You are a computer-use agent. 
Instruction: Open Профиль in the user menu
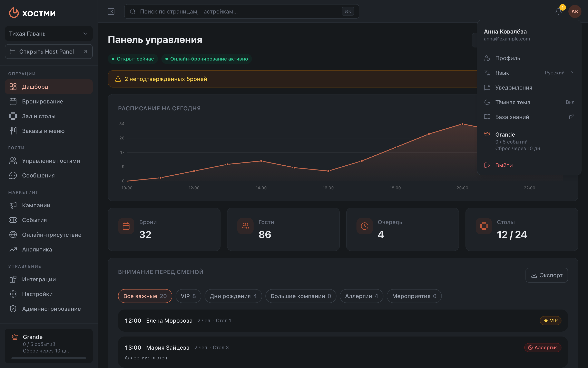coord(529,58)
